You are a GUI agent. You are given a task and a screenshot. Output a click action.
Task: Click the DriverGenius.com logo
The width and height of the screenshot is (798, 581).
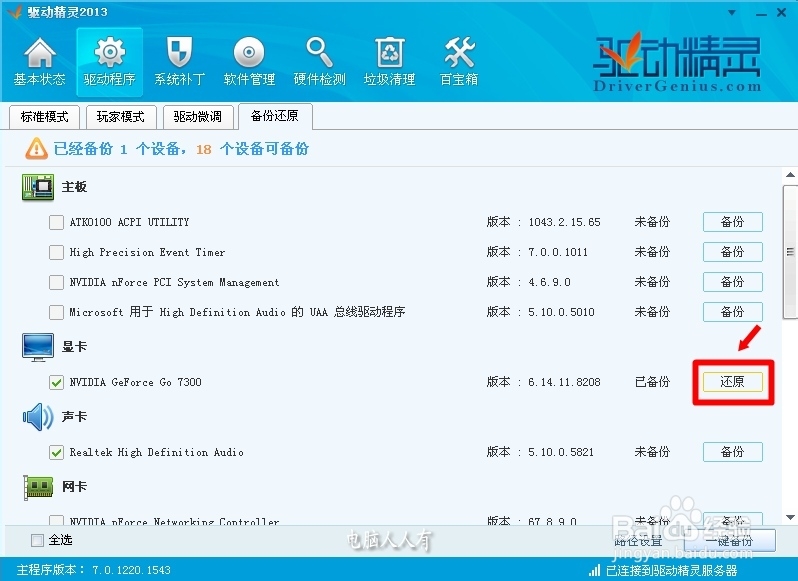pos(677,64)
